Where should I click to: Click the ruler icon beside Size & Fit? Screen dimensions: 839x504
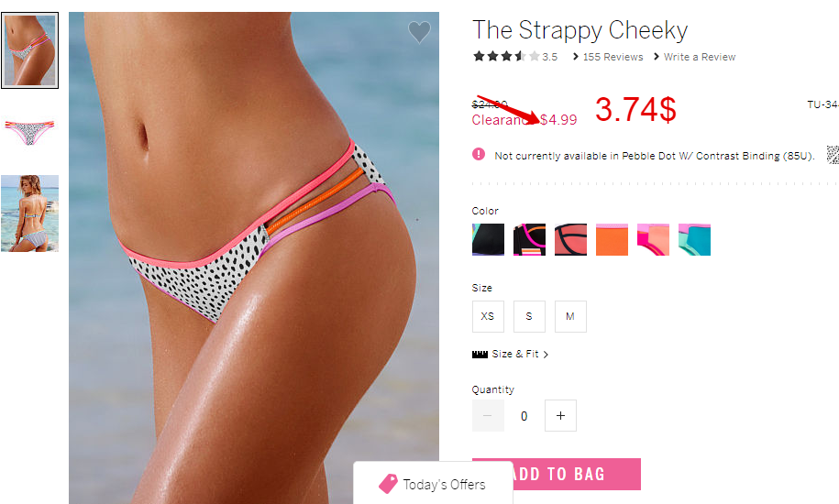click(x=480, y=355)
